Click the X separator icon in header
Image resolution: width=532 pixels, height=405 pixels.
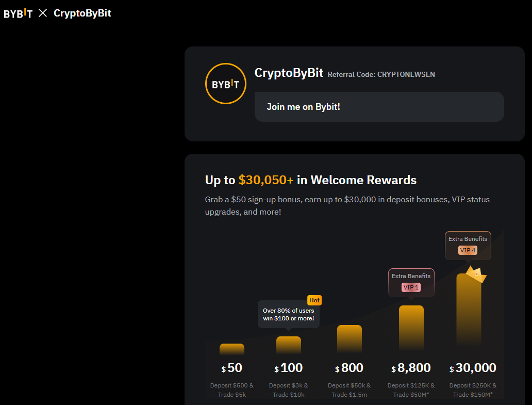click(x=43, y=13)
